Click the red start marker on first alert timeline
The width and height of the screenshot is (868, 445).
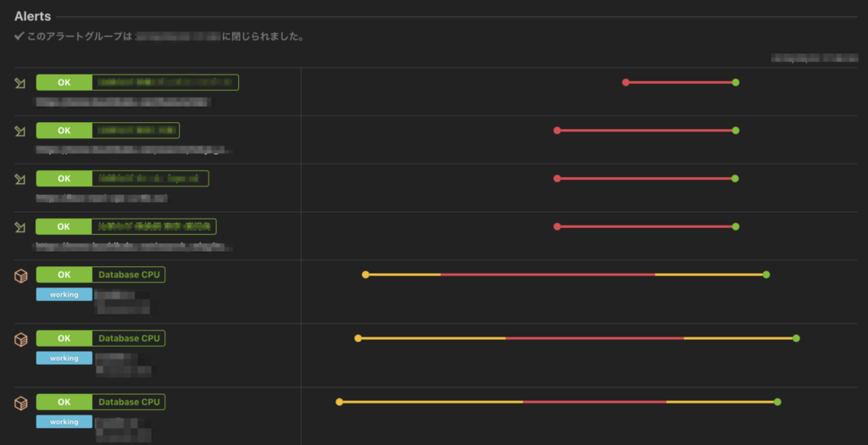pos(626,82)
